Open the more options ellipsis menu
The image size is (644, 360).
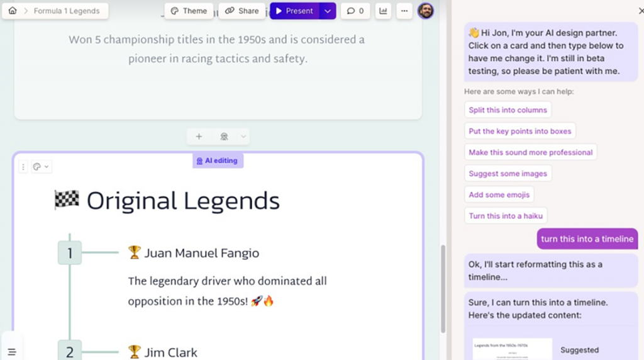click(x=404, y=11)
